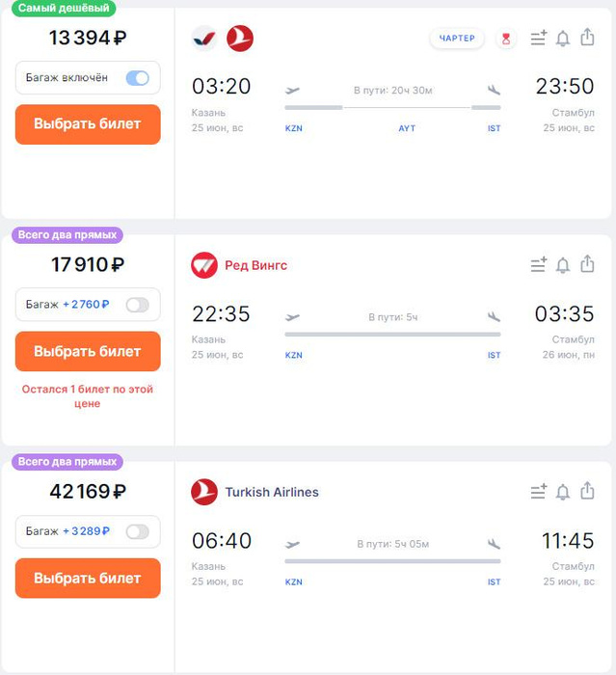Image resolution: width=616 pixels, height=675 pixels.
Task: Set price alert bell on charter ticket
Action: [563, 39]
